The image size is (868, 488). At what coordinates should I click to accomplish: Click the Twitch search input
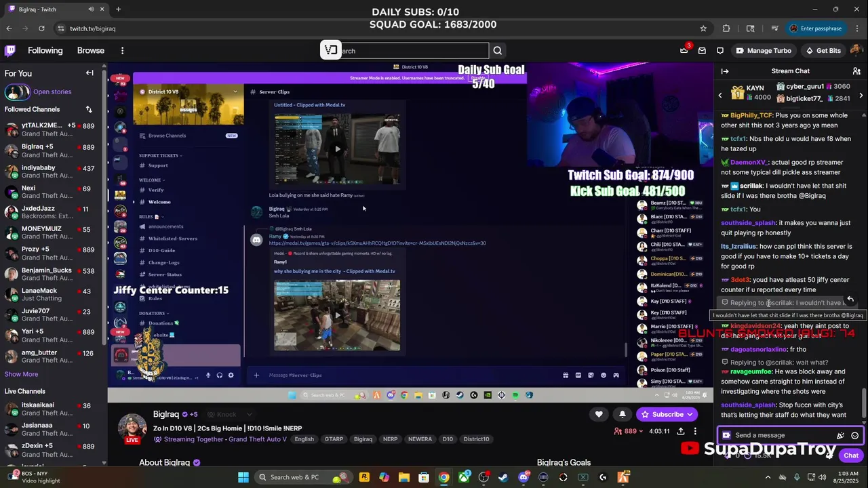point(414,51)
